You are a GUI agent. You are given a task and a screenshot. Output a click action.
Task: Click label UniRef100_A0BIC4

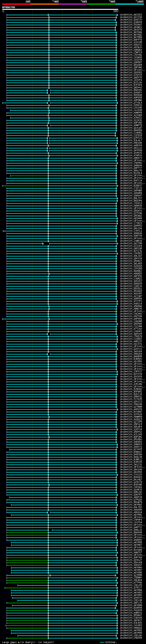tap(131, 304)
